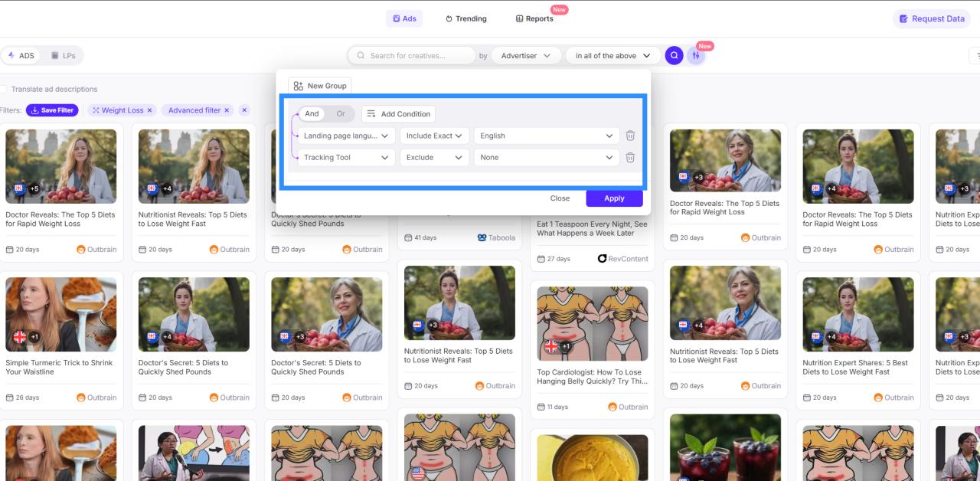Click the Add Condition button
Screen dimensions: 980x481
point(398,114)
